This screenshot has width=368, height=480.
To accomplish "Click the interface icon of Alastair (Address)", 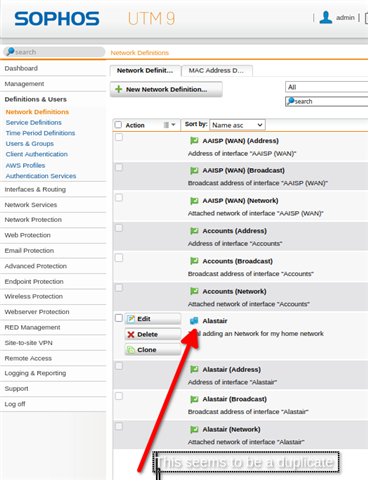I will [194, 369].
